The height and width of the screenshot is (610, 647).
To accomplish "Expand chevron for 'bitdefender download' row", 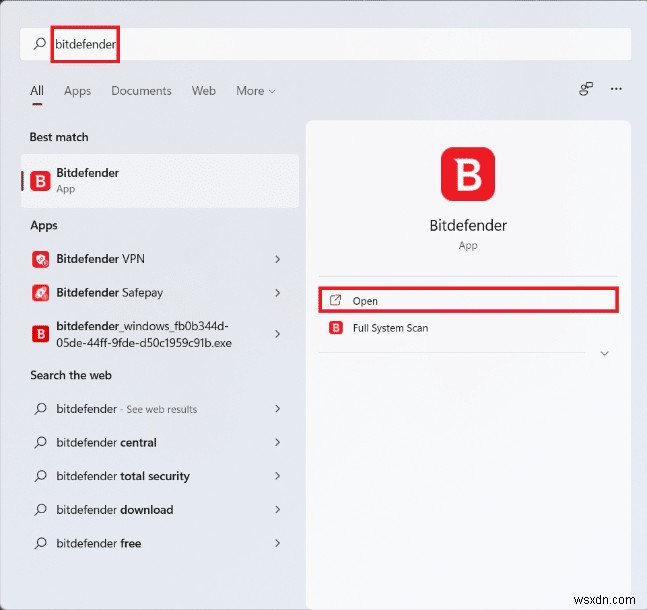I will tap(278, 510).
